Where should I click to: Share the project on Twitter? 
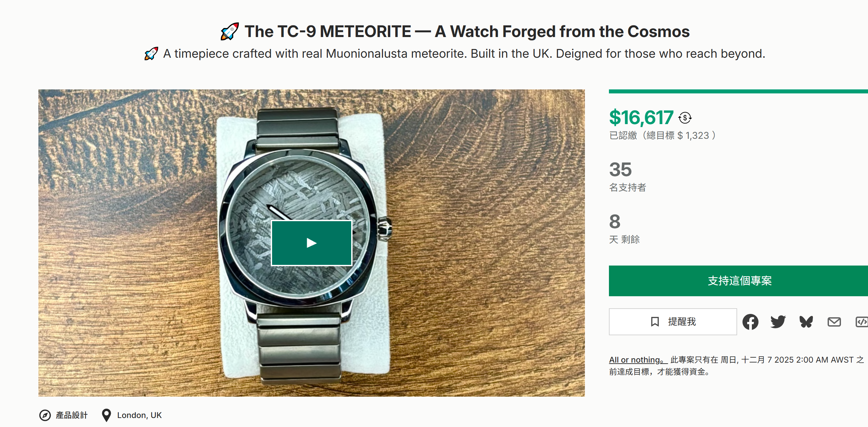(x=778, y=322)
